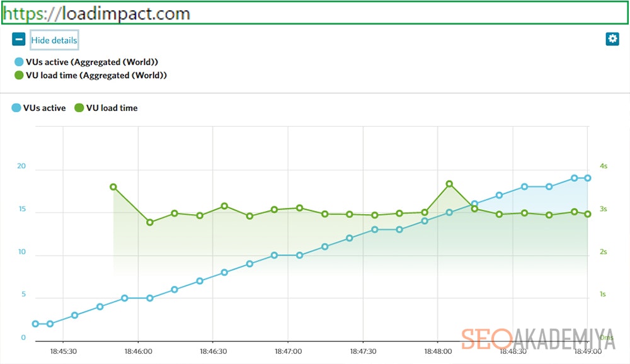Click the 20 label on left axis

coord(22,166)
